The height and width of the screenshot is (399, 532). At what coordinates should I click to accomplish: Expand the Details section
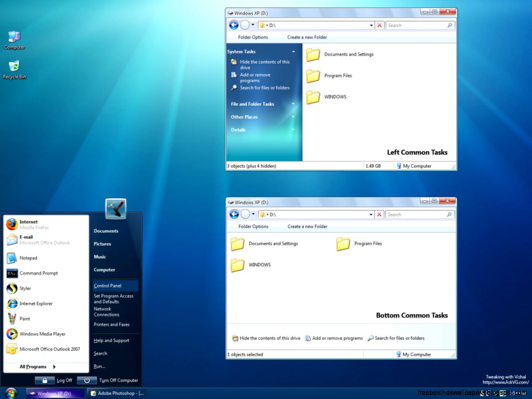pyautogui.click(x=293, y=130)
